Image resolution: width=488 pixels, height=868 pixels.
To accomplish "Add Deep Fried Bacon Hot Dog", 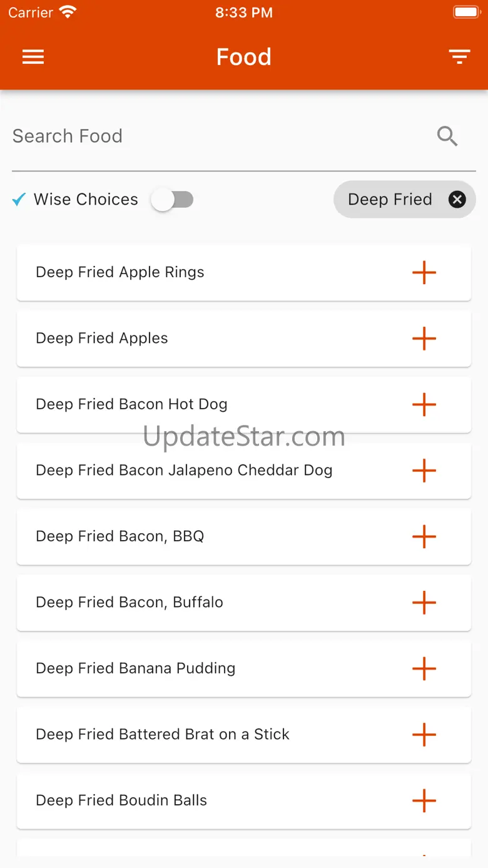I will 424,405.
